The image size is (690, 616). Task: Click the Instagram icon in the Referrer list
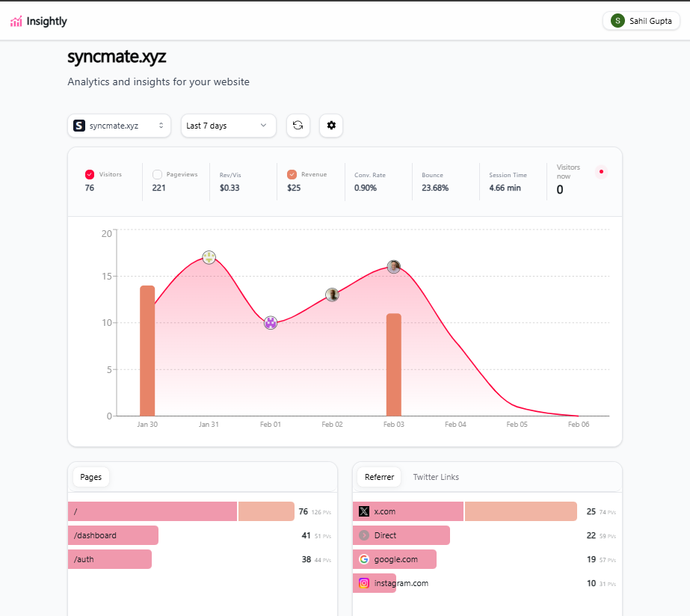click(x=363, y=583)
